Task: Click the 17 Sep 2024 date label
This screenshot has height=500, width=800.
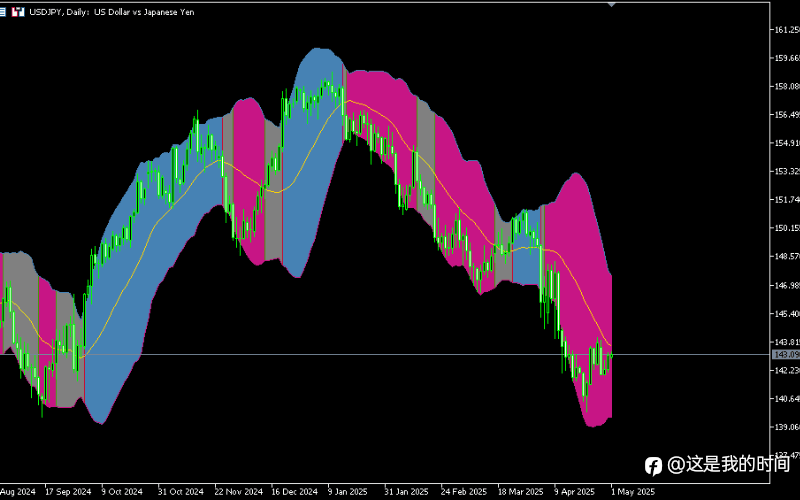Action: (69, 492)
